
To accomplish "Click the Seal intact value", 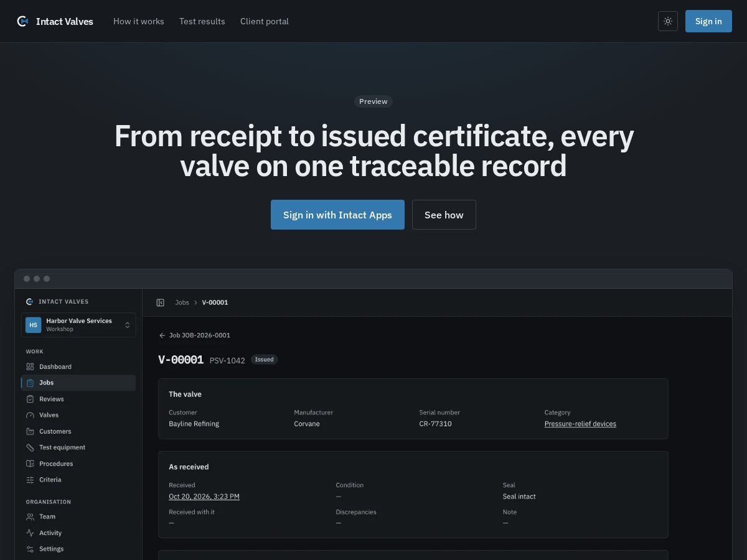I will point(519,497).
